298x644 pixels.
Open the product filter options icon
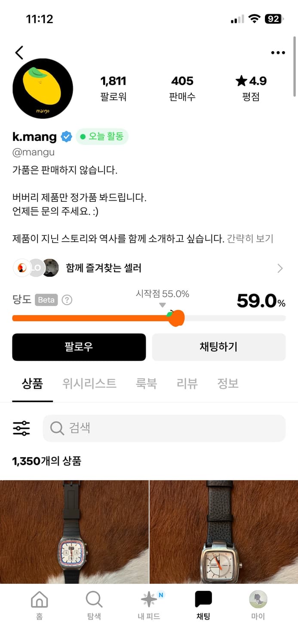point(20,428)
